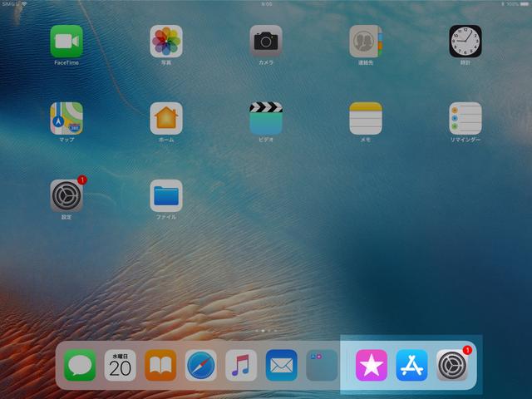
Task: Launch iBooks from the dock
Action: [160, 366]
